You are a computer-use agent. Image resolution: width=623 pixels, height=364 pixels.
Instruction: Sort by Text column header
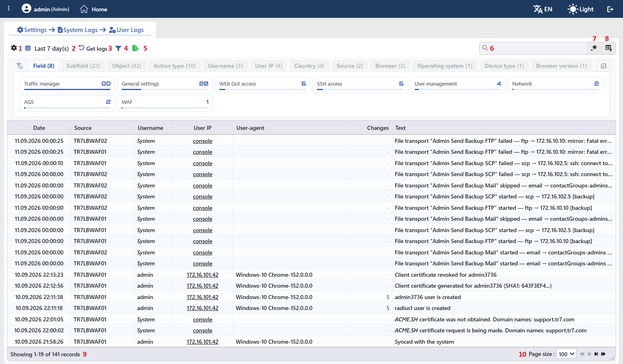[504, 128]
